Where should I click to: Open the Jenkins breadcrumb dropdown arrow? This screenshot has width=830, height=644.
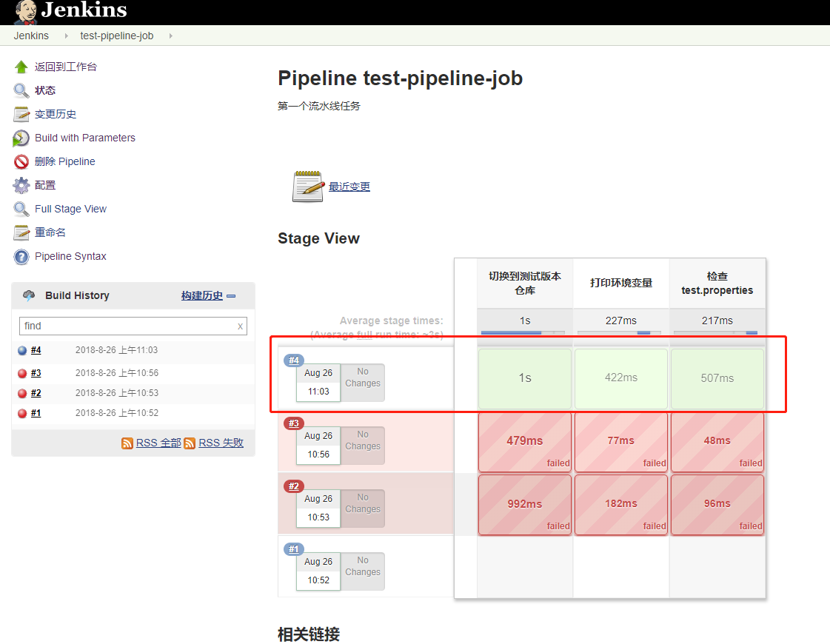point(65,36)
